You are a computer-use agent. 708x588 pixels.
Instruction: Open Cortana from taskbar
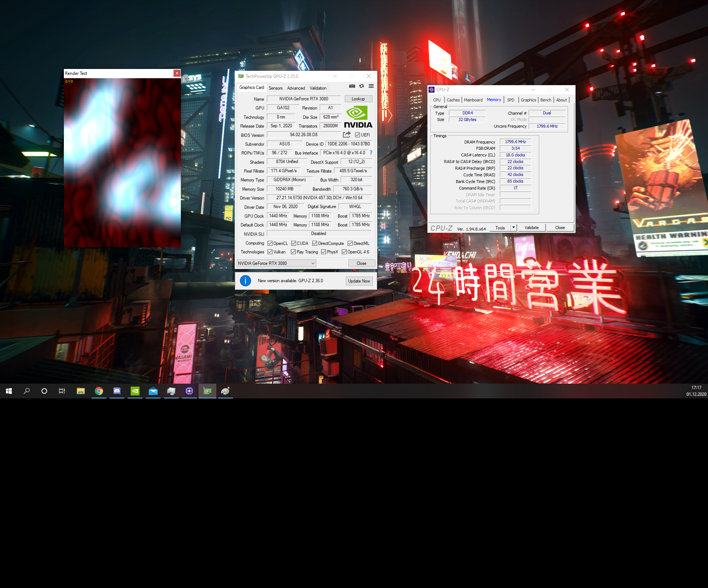44,391
